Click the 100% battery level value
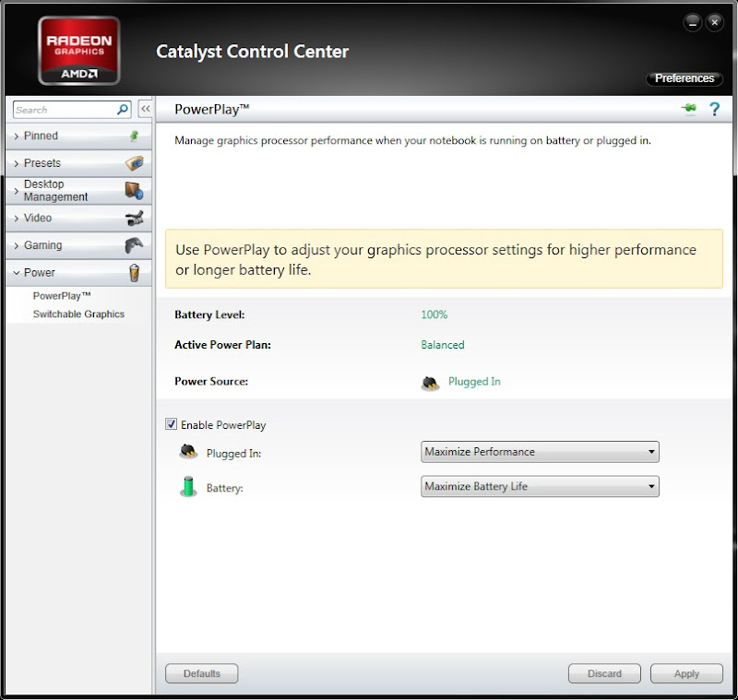738x700 pixels. [x=434, y=314]
